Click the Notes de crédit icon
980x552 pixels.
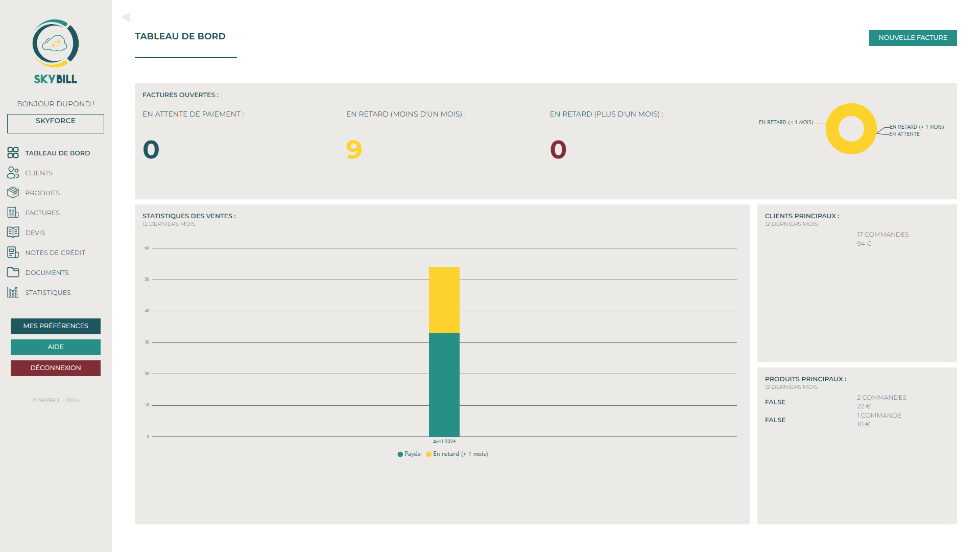pos(13,252)
